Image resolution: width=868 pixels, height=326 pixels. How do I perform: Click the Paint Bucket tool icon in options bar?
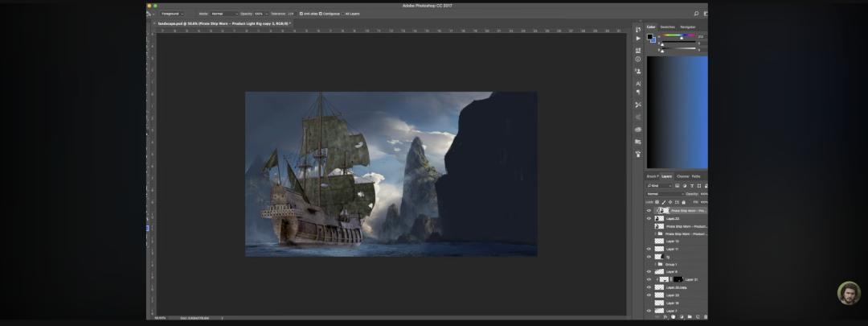(x=149, y=14)
